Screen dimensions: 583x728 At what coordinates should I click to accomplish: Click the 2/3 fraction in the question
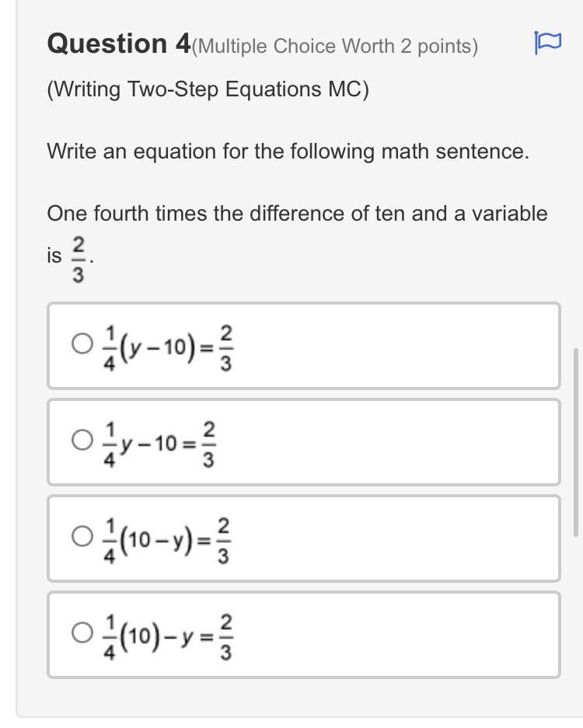point(79,260)
